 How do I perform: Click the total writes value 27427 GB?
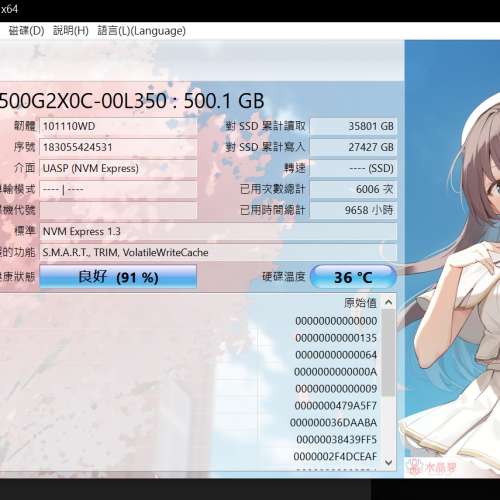[x=353, y=147]
